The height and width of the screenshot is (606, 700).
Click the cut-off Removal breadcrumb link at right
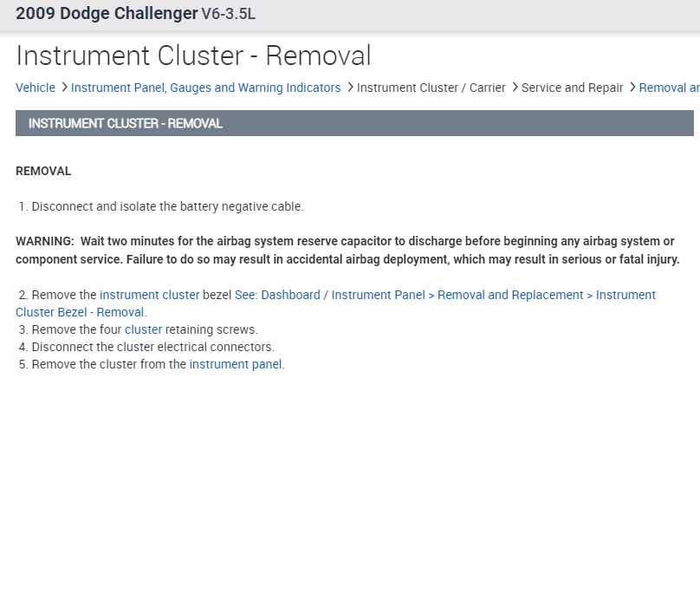pos(669,88)
